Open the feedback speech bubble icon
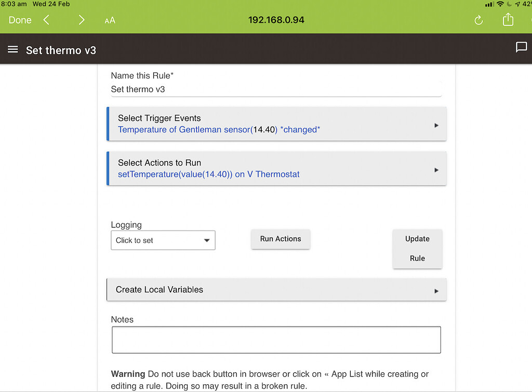This screenshot has width=532, height=392. [521, 47]
